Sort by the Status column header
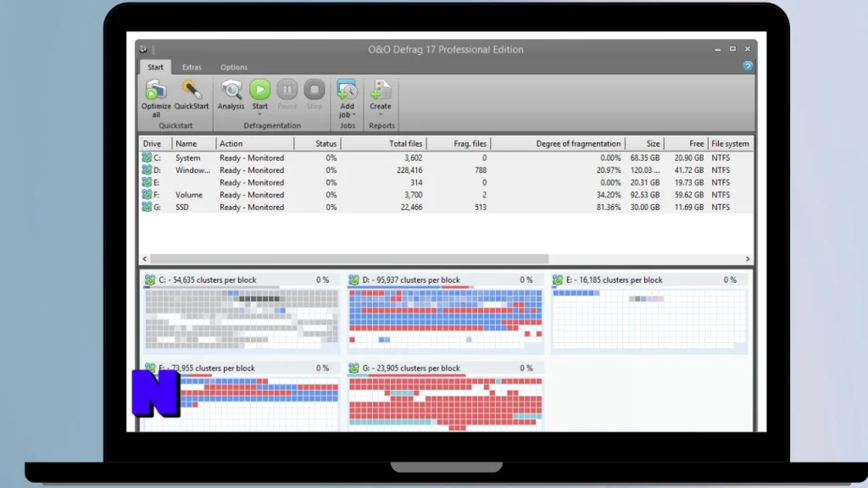868x488 pixels. 317,143
